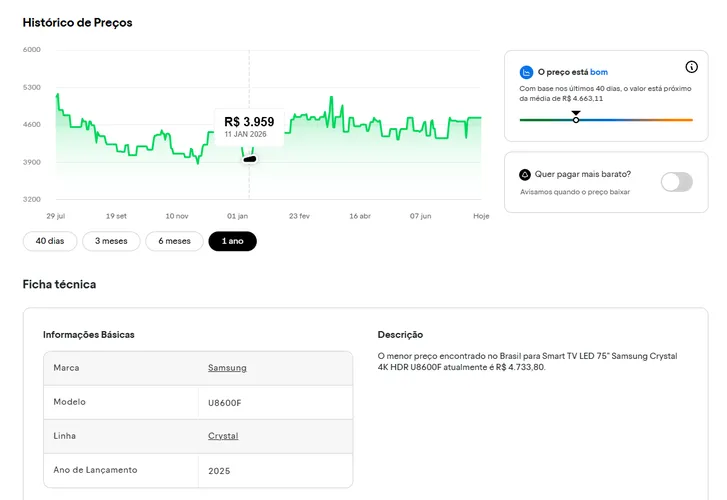Click the R$ 3.959 tooltip price
This screenshot has width=727, height=500.
coord(249,122)
